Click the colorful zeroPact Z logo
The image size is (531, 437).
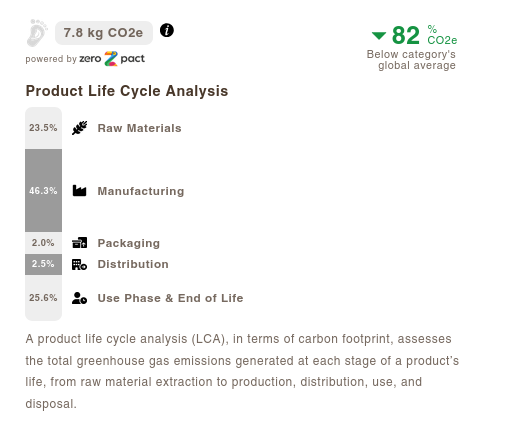point(111,59)
